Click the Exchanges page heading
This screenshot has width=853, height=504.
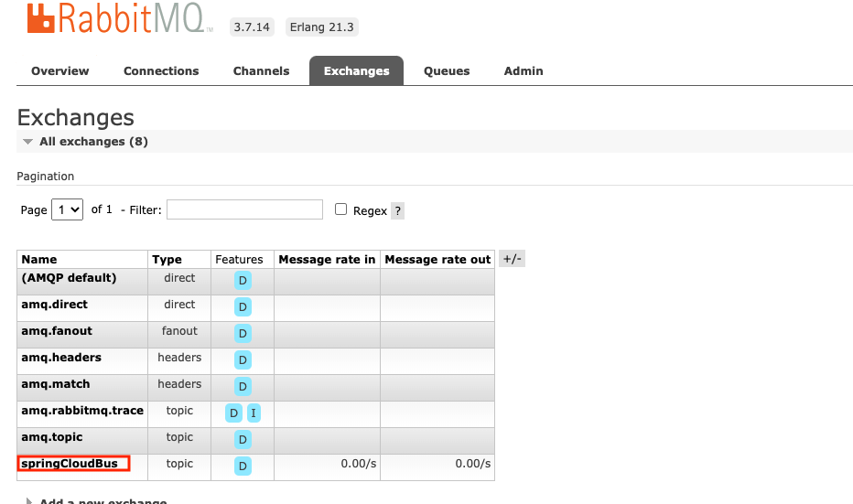(76, 117)
